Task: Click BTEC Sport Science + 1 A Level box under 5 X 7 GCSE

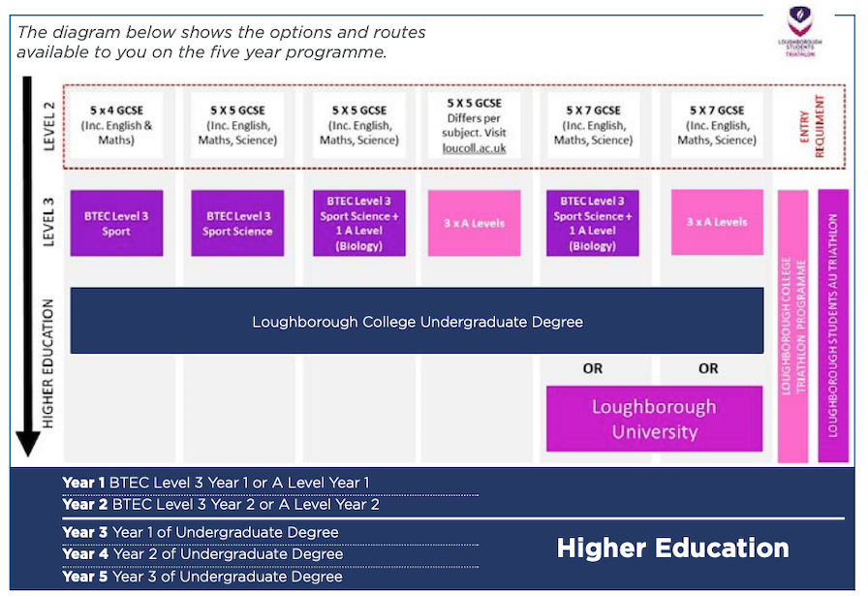Action: tap(592, 223)
